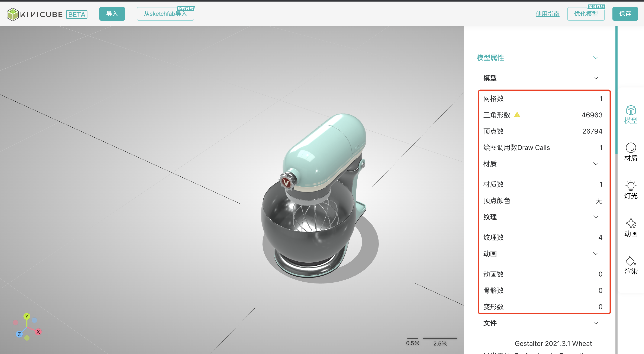Collapse the 动画 subsection chevron

click(596, 254)
